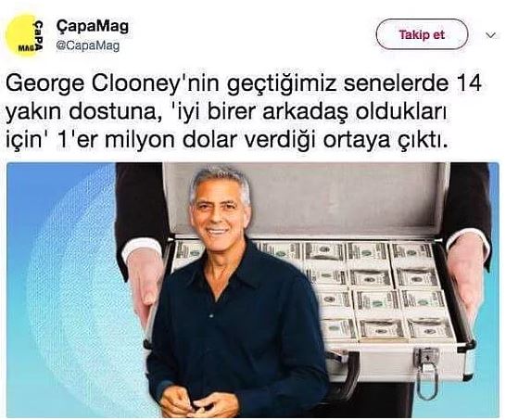Click the ÇapaMag display name
Screen dimensions: 506x420
tap(93, 26)
